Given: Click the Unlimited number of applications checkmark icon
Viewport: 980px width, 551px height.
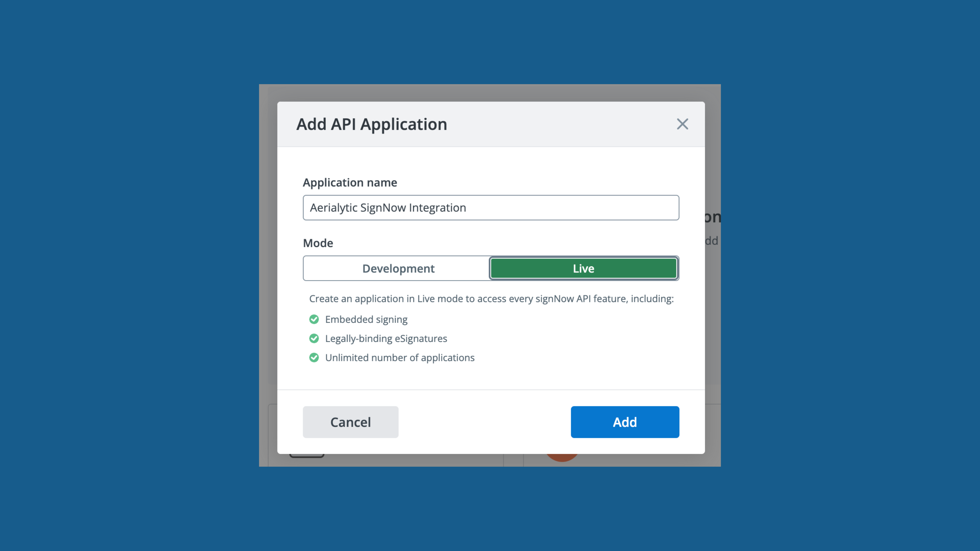Looking at the screenshot, I should point(314,357).
